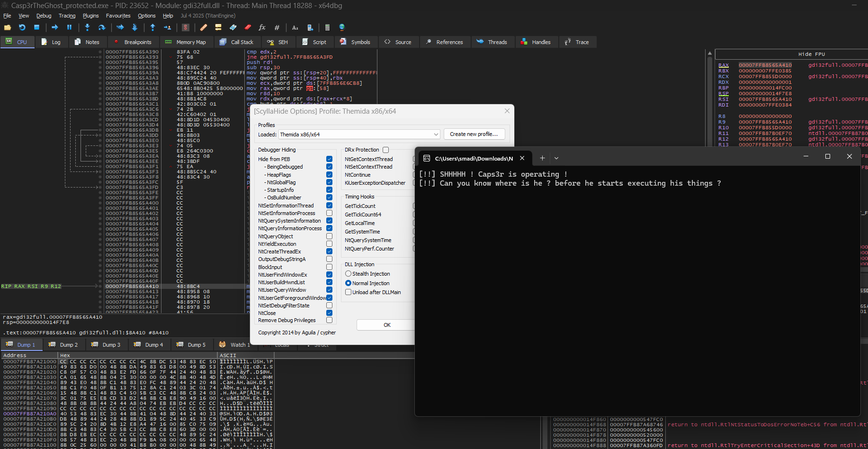This screenshot has height=449, width=868.
Task: Click the Run to User Code icon
Action: (167, 27)
